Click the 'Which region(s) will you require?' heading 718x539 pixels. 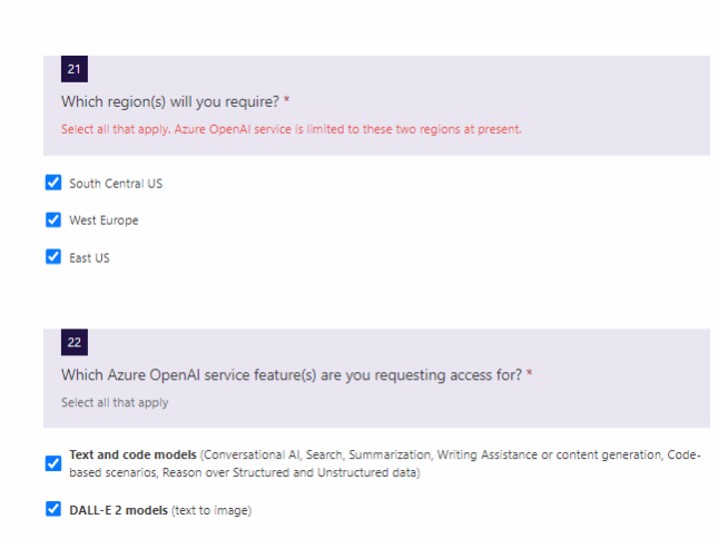pos(170,101)
